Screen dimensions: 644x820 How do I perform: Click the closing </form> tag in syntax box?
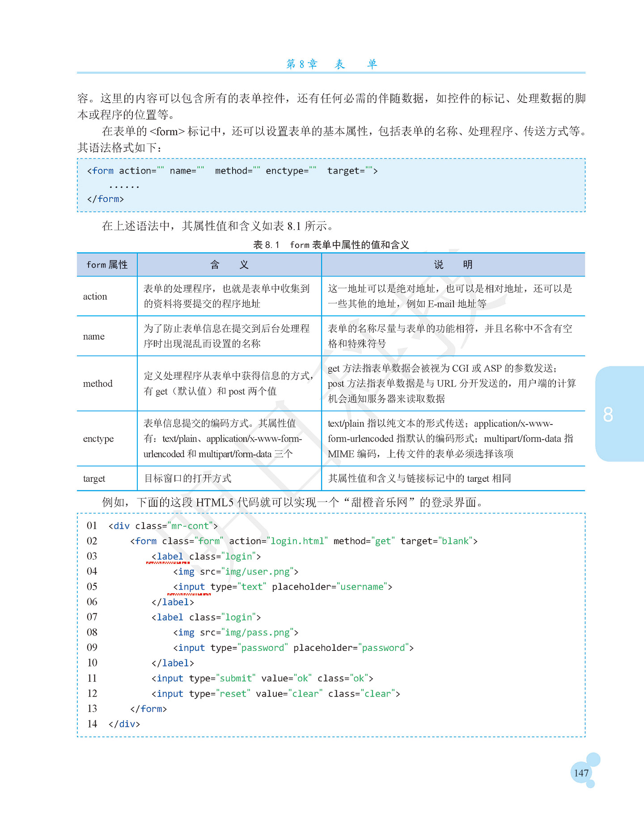coord(106,199)
